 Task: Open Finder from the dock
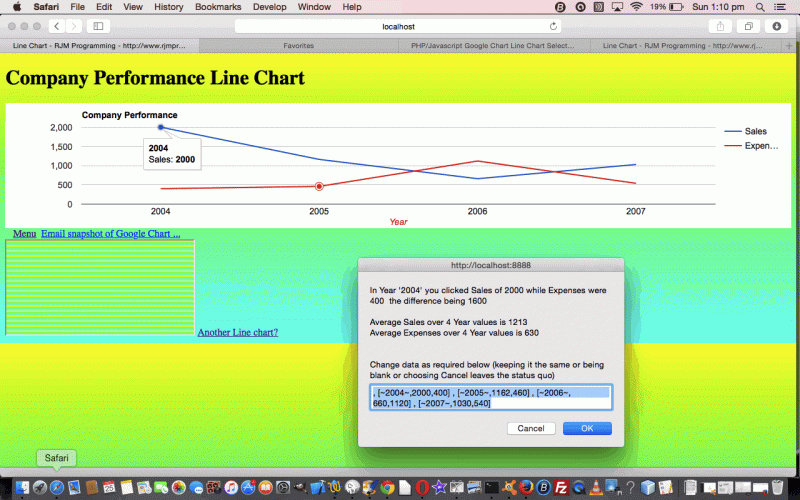[22, 488]
